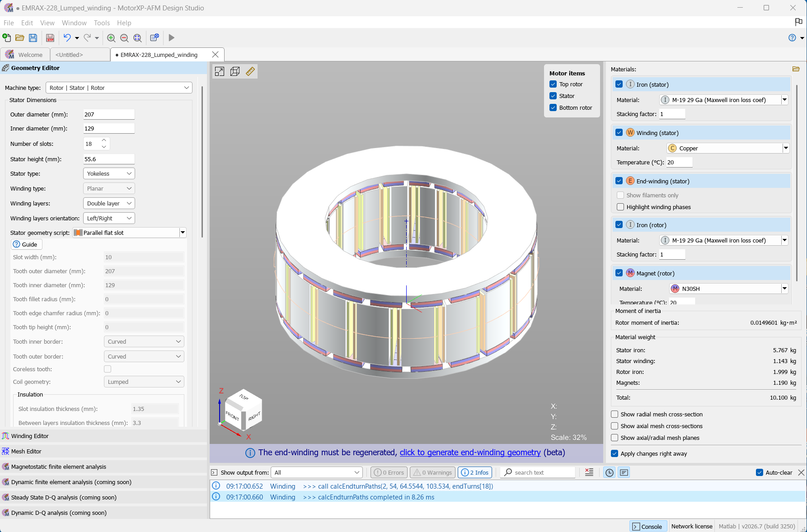The image size is (807, 532).
Task: Open the undo history dropdown arrow
Action: (77, 38)
